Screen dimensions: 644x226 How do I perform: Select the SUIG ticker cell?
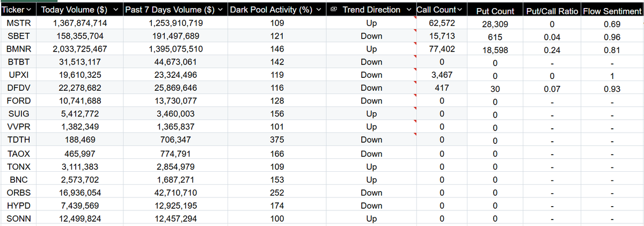(19, 114)
